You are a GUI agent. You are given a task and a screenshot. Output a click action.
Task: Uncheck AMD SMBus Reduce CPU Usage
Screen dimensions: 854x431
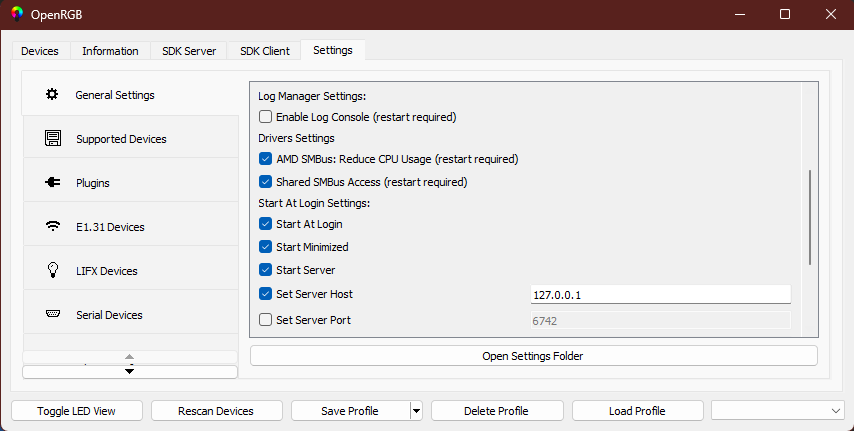pos(265,159)
